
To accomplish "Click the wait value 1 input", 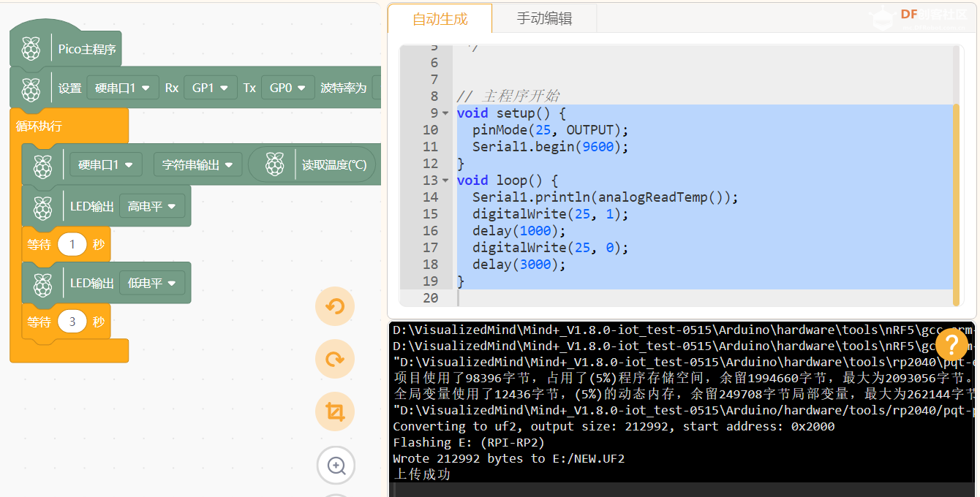I will (x=72, y=245).
